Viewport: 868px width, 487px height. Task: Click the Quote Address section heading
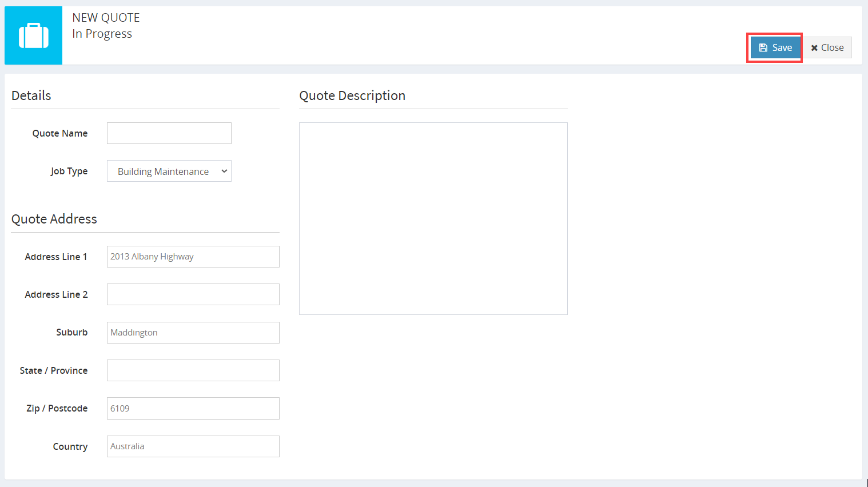click(x=54, y=219)
